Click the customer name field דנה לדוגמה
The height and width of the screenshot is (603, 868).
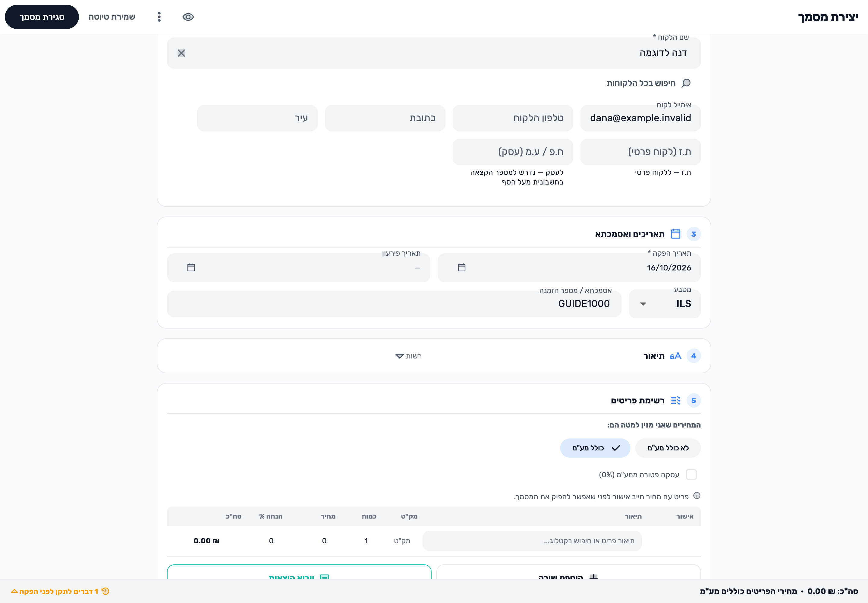(434, 53)
